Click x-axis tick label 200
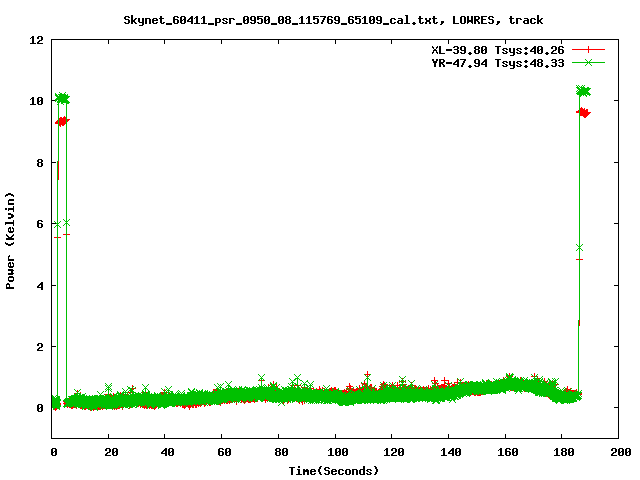The width and height of the screenshot is (640, 480). (x=621, y=452)
